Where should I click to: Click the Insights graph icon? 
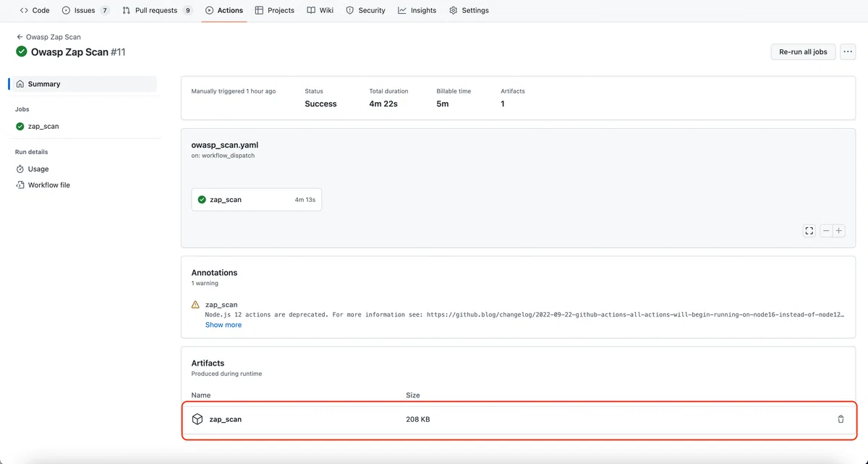pos(402,10)
